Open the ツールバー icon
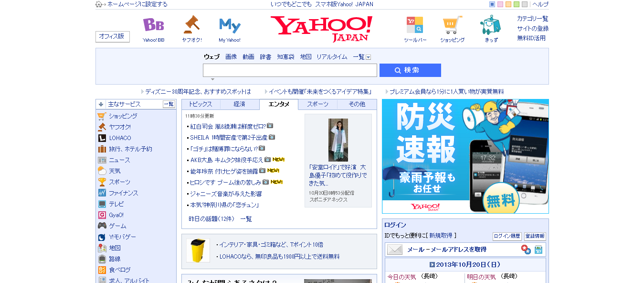Viewport: 644px width, 283px height. pyautogui.click(x=415, y=25)
